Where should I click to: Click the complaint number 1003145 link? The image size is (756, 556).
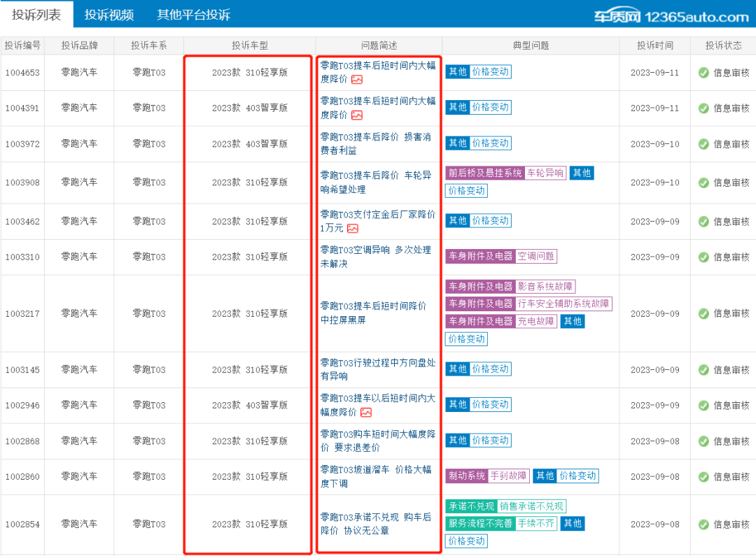(22, 369)
